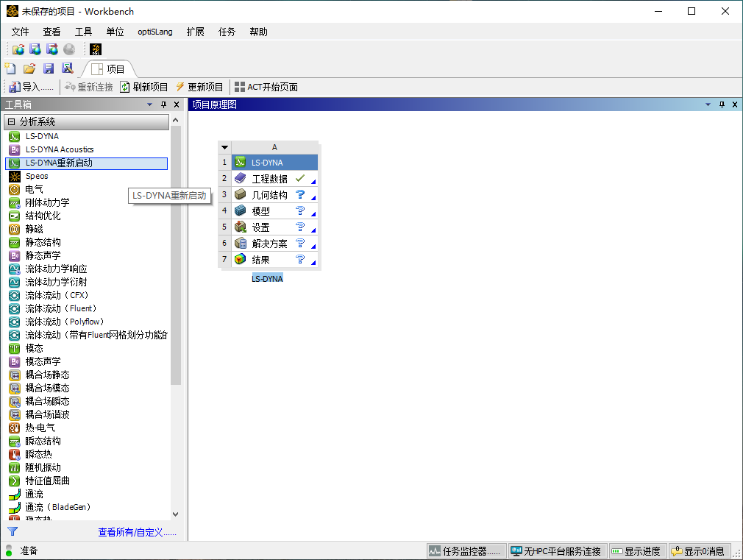
Task: Click the 模态 system icon
Action: click(15, 349)
